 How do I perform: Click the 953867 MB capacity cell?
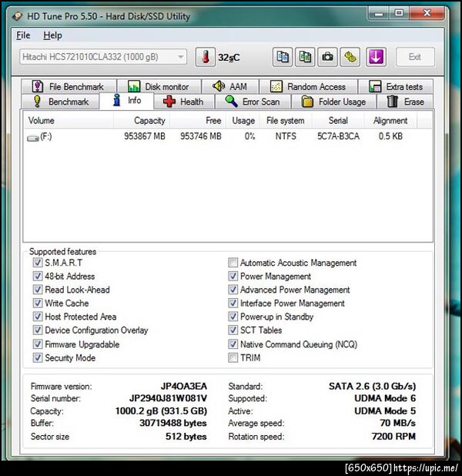tap(145, 136)
